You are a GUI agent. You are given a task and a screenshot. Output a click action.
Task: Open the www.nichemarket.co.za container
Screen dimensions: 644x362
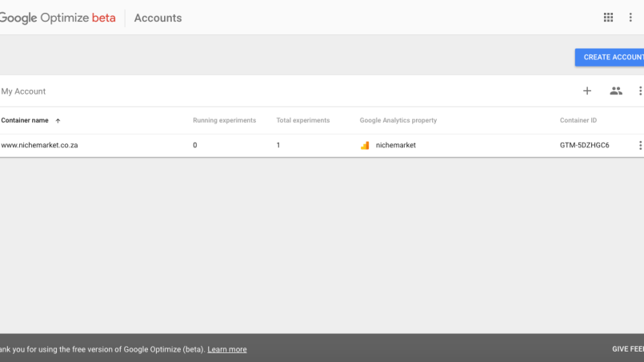tap(39, 146)
